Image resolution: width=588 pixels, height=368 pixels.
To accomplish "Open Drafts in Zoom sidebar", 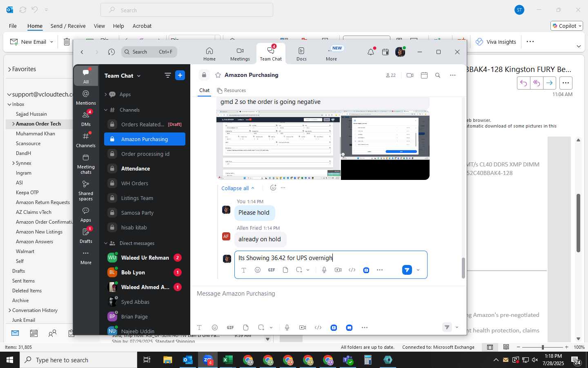I will point(86,236).
